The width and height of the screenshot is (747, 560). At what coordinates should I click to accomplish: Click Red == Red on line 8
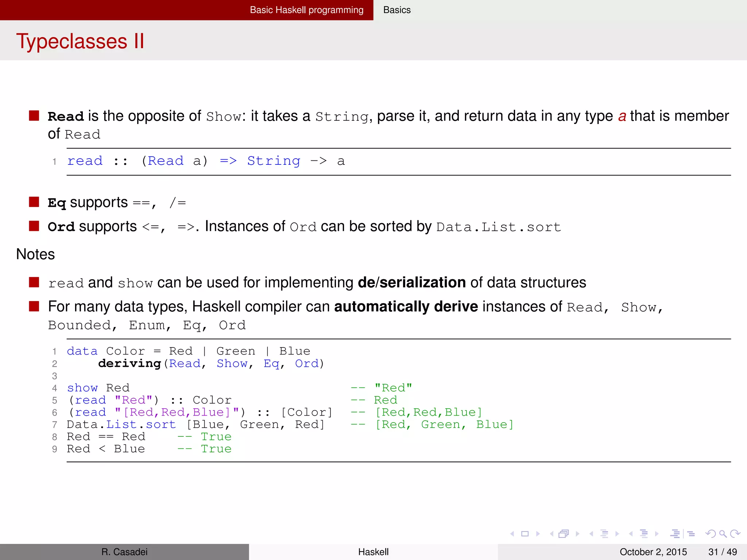coord(106,437)
